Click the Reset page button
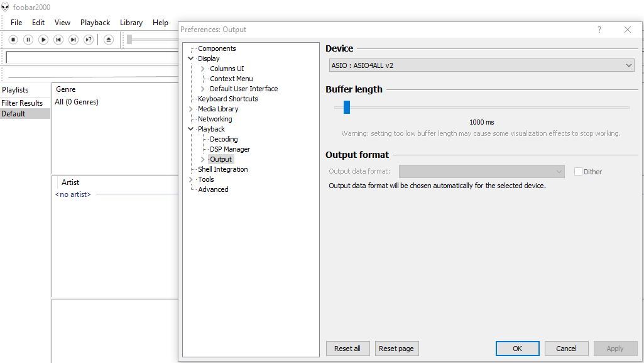This screenshot has width=644, height=363. tap(396, 349)
